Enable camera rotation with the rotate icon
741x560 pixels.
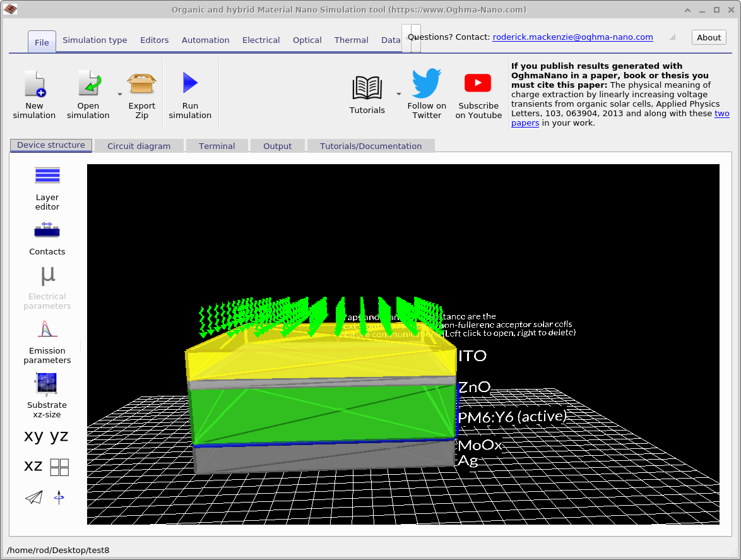point(59,497)
